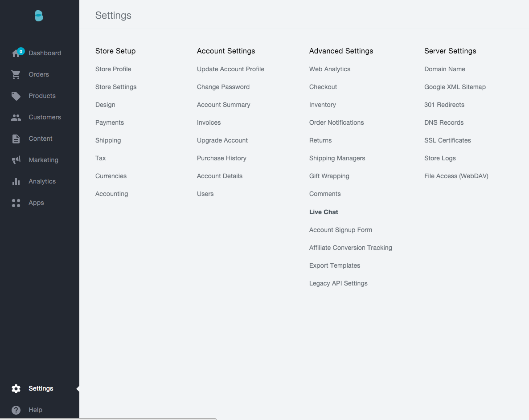Image resolution: width=529 pixels, height=420 pixels.
Task: Open Dashboard via the home icon
Action: tap(16, 53)
